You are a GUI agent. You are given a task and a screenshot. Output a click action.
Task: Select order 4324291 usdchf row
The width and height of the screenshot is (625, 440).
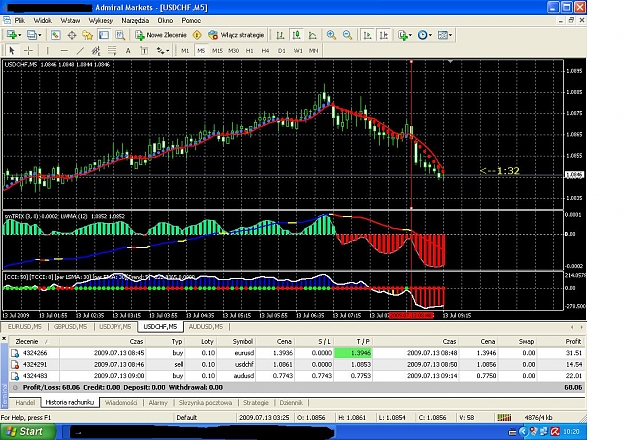[x=297, y=365]
